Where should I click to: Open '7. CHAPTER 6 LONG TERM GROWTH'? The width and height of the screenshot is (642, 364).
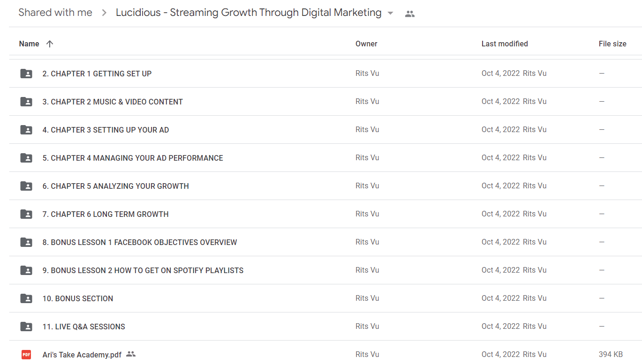coord(106,214)
